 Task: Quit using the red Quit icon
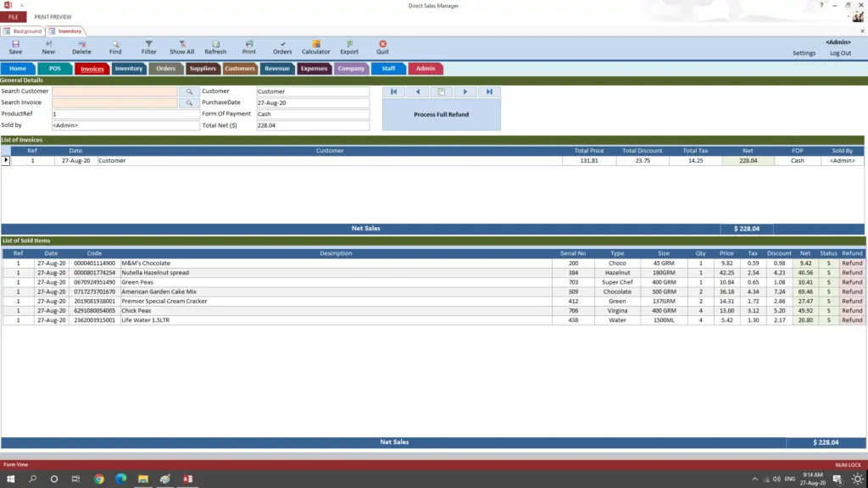click(382, 46)
